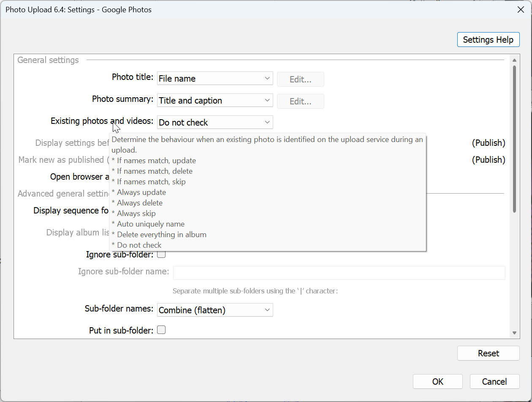This screenshot has width=532, height=402.
Task: Open the Sub-folder names dropdown
Action: click(215, 310)
